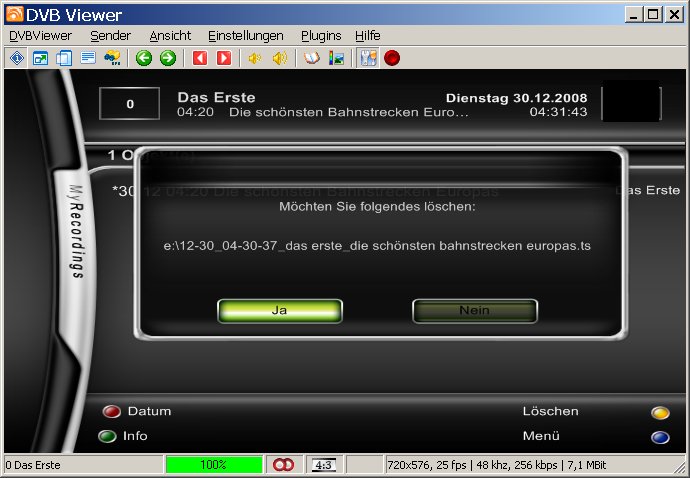Click the green left arrow icon

click(144, 58)
